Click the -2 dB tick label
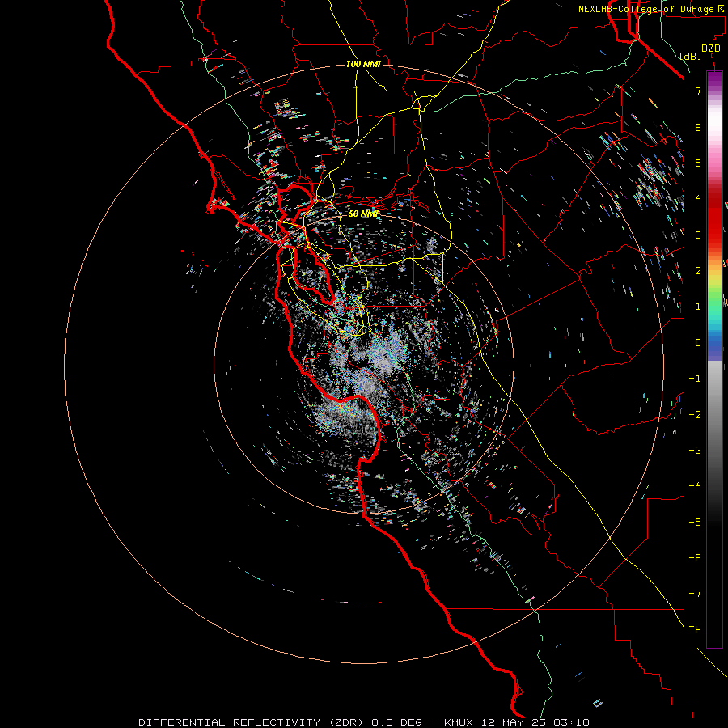Image resolution: width=728 pixels, height=728 pixels. pyautogui.click(x=695, y=415)
